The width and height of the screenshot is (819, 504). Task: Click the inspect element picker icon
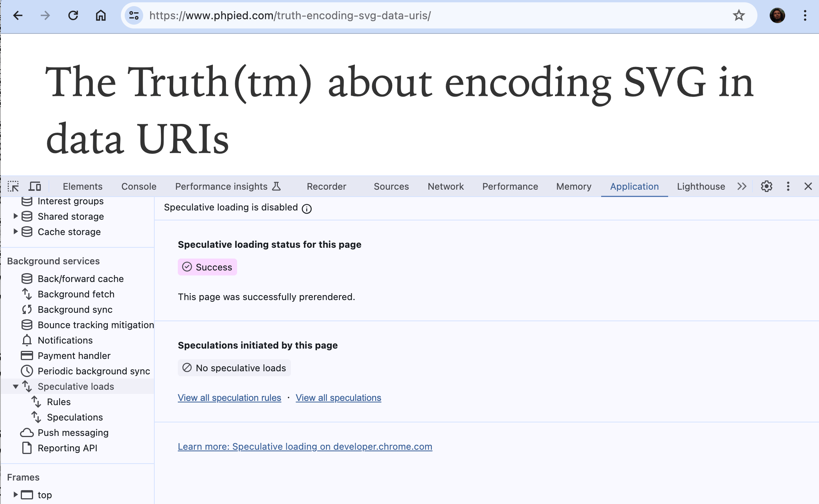click(13, 187)
